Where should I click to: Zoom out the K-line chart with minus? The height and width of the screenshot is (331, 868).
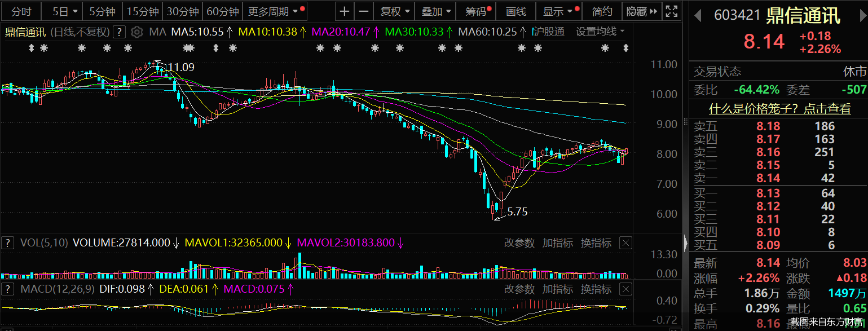(x=364, y=11)
